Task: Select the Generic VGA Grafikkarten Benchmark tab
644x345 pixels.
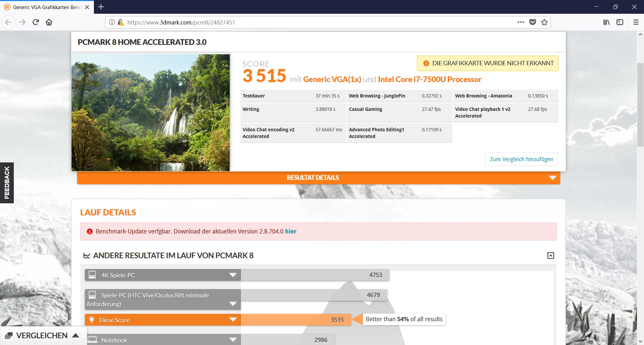Action: point(47,7)
